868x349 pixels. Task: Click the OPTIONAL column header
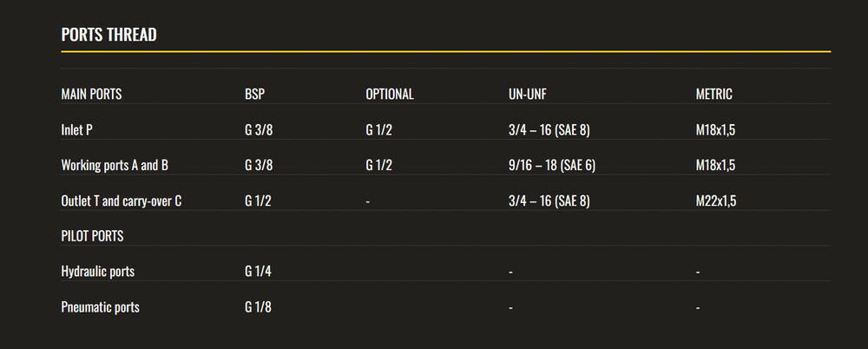390,94
